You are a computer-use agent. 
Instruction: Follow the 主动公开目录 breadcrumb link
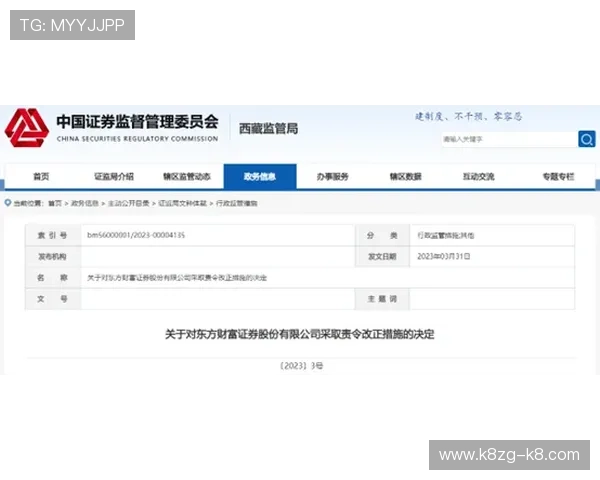click(x=129, y=203)
